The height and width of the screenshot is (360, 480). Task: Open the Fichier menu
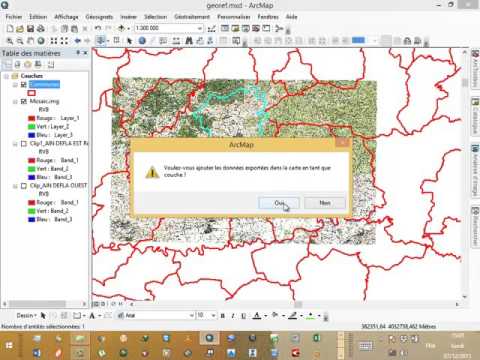pyautogui.click(x=14, y=17)
